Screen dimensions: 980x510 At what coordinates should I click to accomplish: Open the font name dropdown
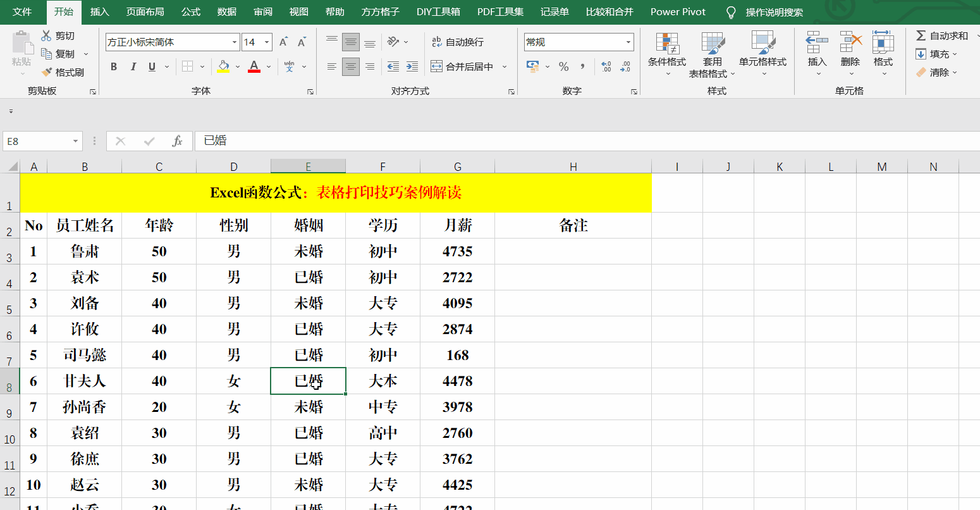(x=235, y=42)
